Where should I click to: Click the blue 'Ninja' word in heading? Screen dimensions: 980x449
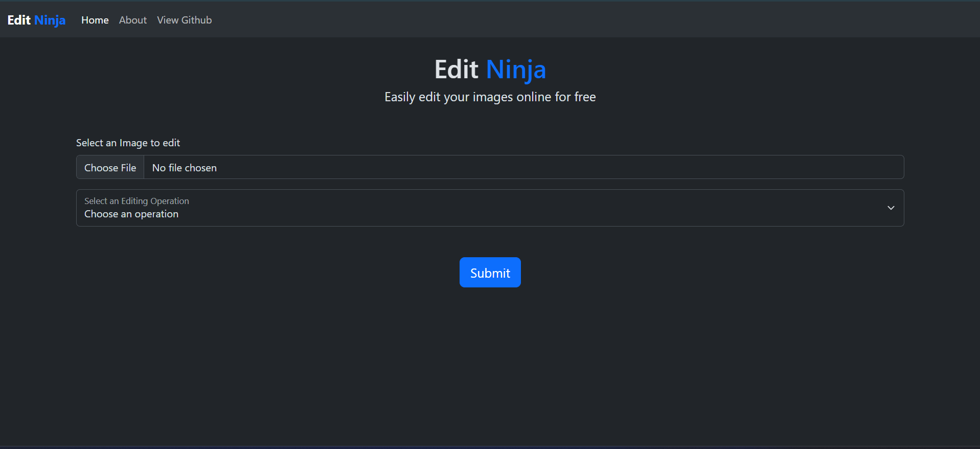[x=515, y=69]
